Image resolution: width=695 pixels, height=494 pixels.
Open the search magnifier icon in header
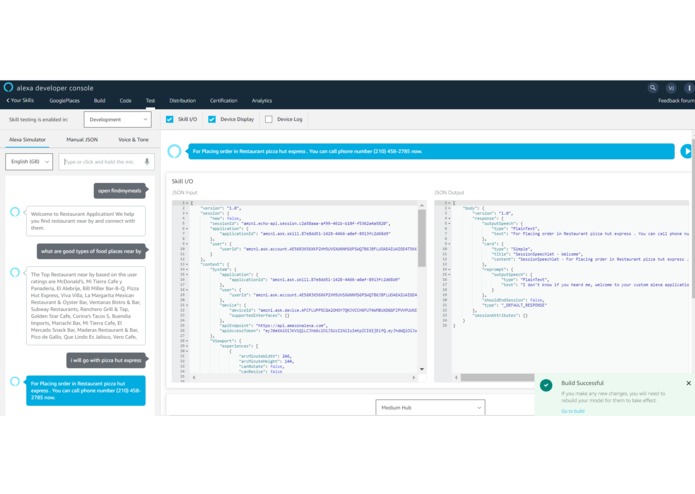click(652, 88)
